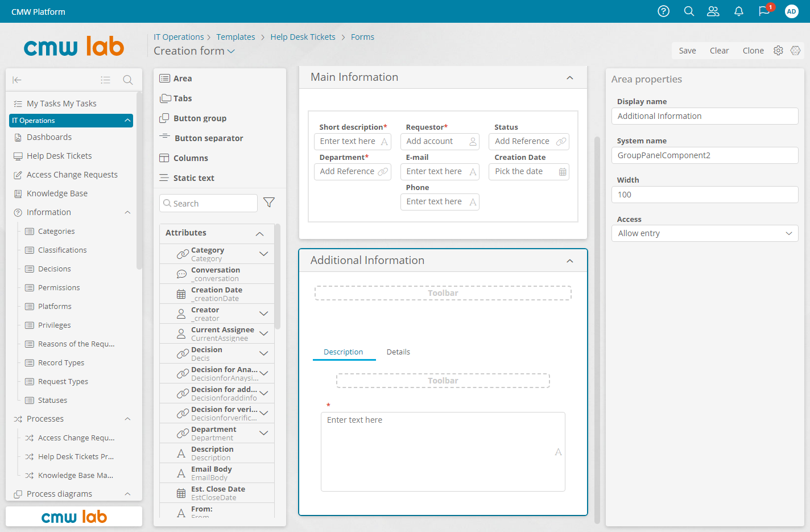This screenshot has height=532, width=810.
Task: Click the Width input field
Action: pos(705,195)
